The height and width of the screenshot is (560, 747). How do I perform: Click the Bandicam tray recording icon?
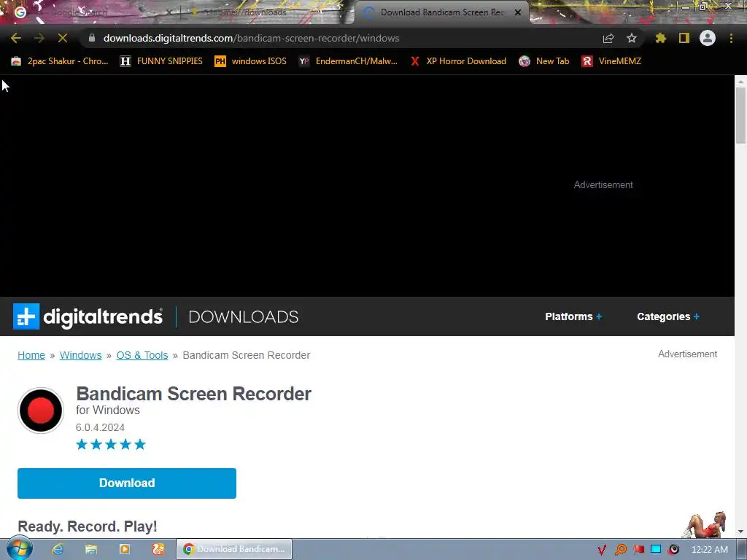tap(673, 550)
